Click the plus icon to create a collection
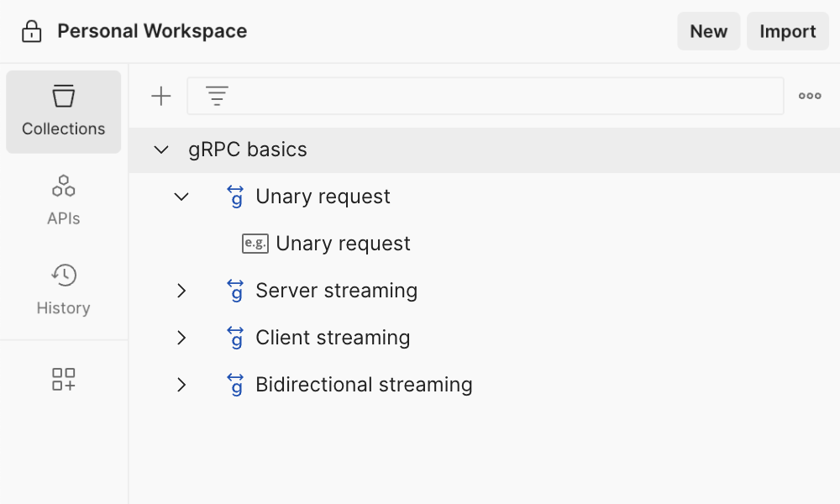 (160, 97)
